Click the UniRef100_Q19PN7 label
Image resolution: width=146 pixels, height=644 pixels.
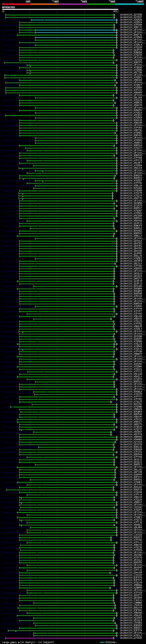tap(131, 254)
